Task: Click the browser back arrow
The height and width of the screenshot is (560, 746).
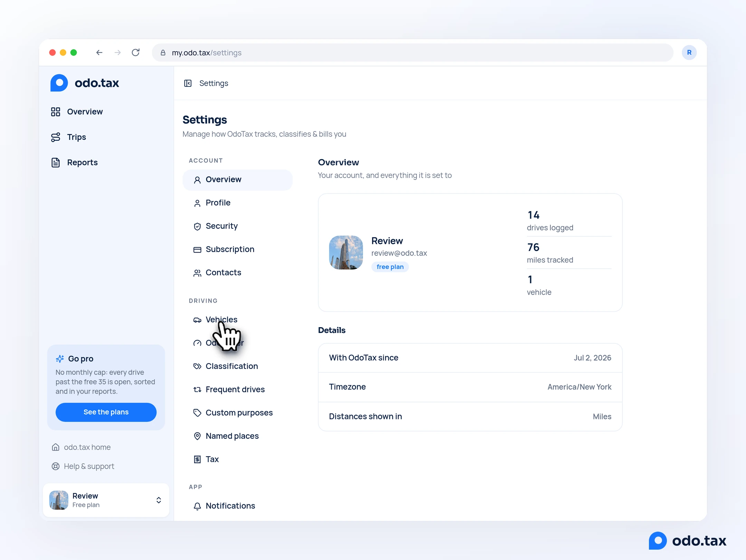Action: click(99, 53)
